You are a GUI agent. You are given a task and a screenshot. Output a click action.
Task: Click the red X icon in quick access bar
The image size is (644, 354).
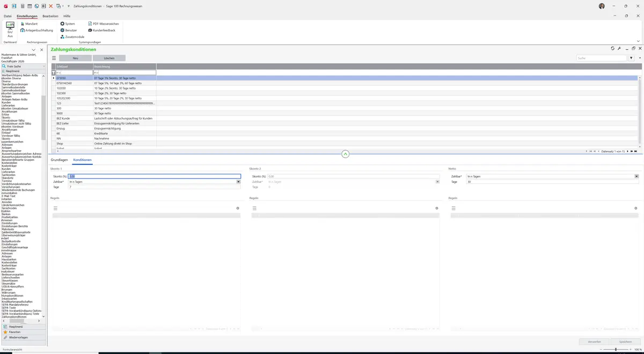coord(51,5)
